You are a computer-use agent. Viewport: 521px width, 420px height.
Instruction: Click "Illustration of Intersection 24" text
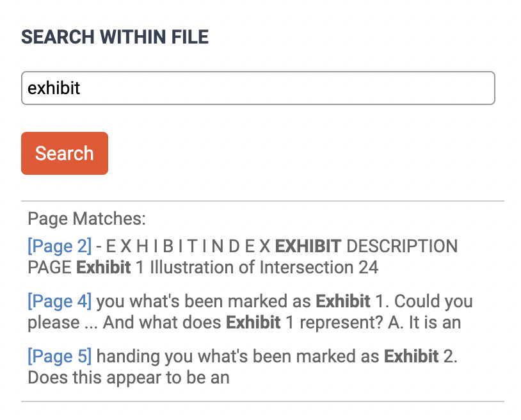[264, 267]
